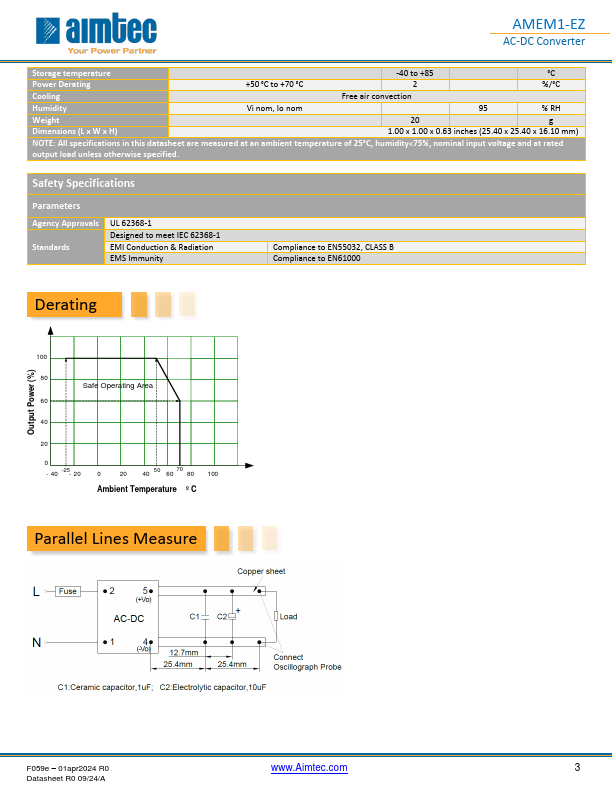Click the Copper sheet label in diagram
Viewport: 612px width, 792px height.
point(260,571)
